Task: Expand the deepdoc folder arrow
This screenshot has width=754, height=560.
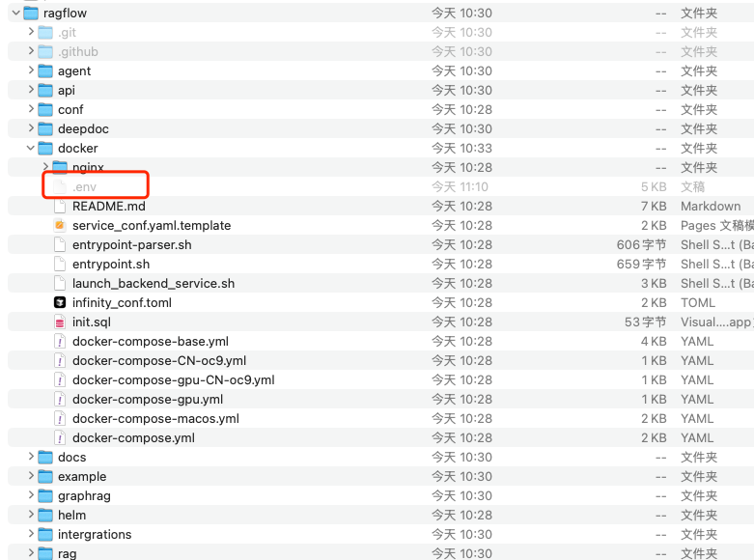Action: tap(31, 128)
